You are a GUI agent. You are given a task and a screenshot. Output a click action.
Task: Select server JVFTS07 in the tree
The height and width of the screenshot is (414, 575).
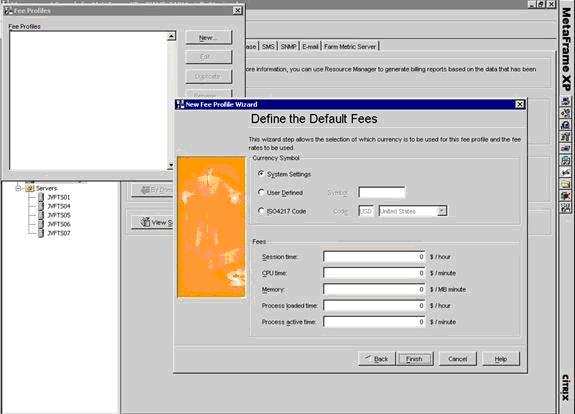(x=59, y=233)
